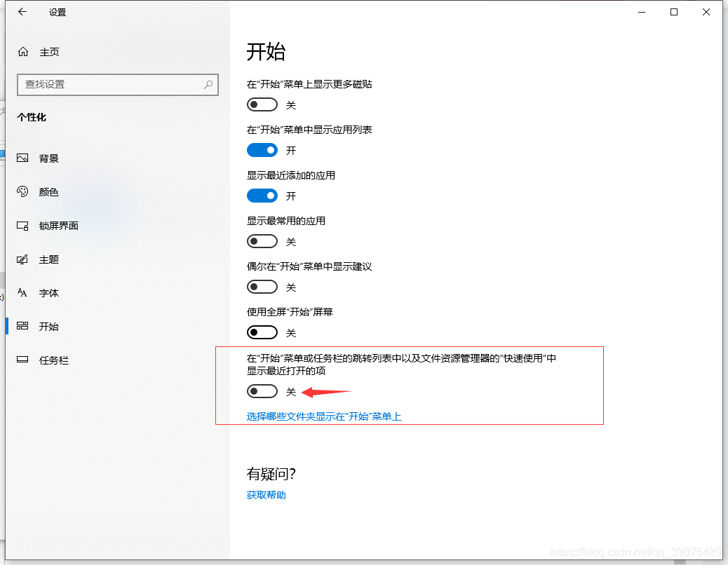Click the 获取帮助 link

[x=266, y=495]
